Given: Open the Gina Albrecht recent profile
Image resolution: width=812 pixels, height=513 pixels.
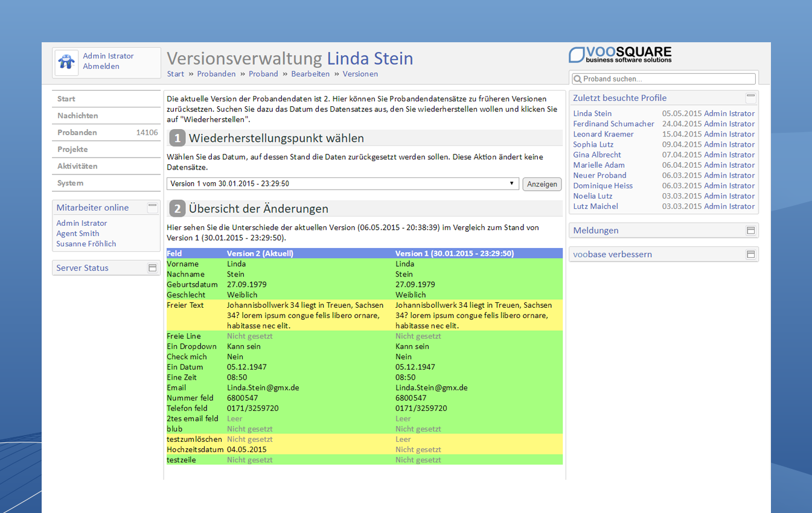Looking at the screenshot, I should tap(597, 155).
